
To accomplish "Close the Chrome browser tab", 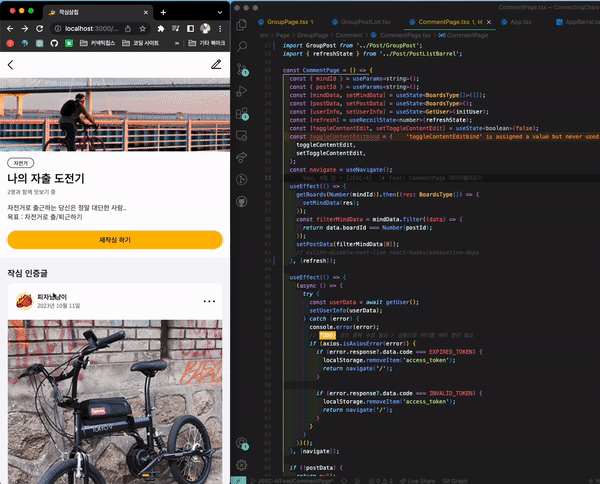I will point(146,12).
